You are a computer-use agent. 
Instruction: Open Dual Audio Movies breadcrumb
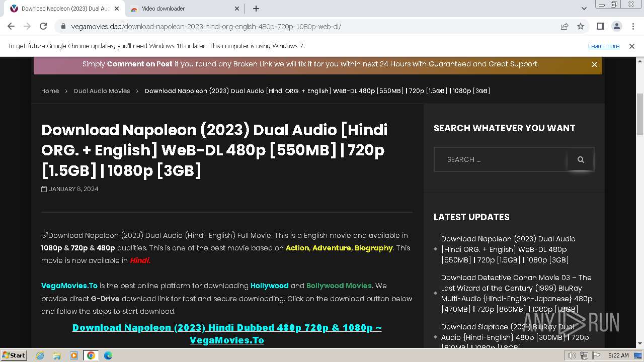pos(102,91)
